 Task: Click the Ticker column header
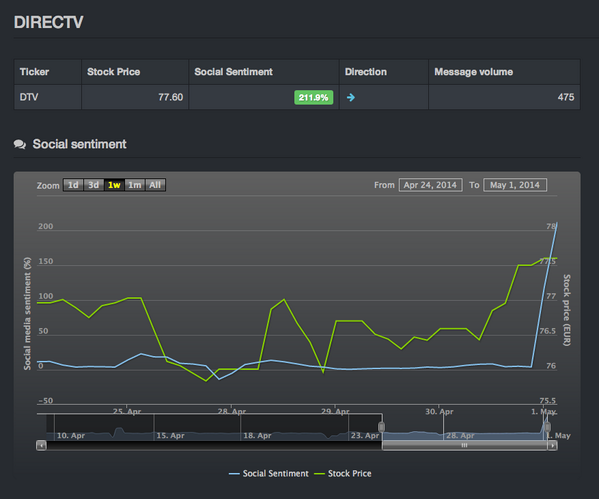(x=48, y=72)
